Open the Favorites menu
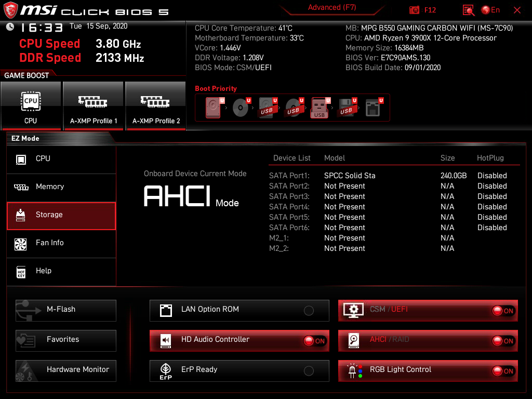Screen dimensions: 532x399 click(x=66, y=341)
